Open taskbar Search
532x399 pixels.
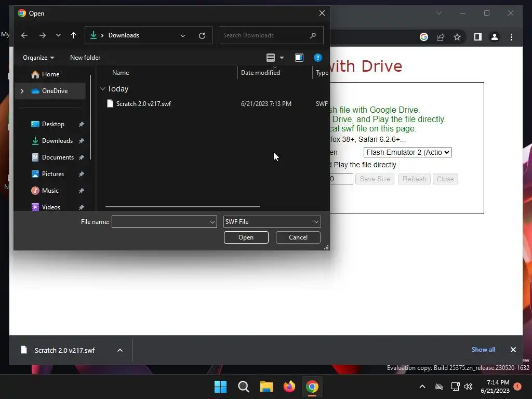(243, 387)
